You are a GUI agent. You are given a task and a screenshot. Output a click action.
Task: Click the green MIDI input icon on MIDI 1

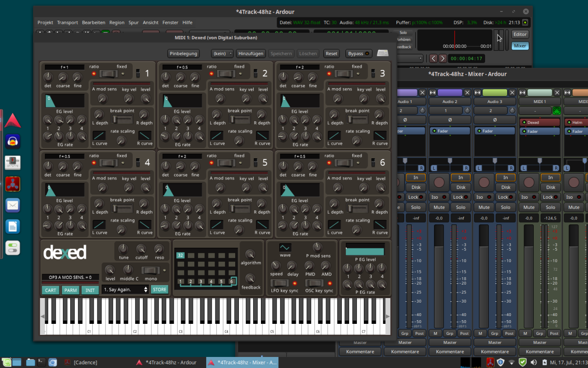[x=556, y=111]
